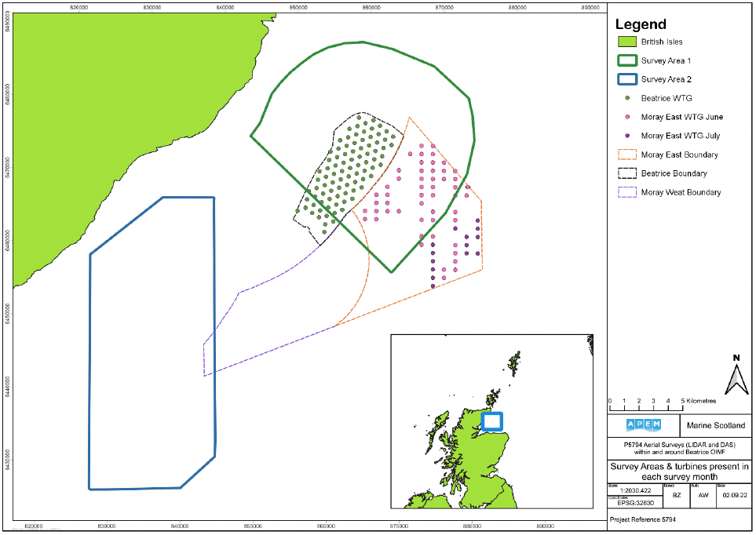The height and width of the screenshot is (535, 756).
Task: Select the Survey Area 2 legend symbol
Action: [x=626, y=79]
